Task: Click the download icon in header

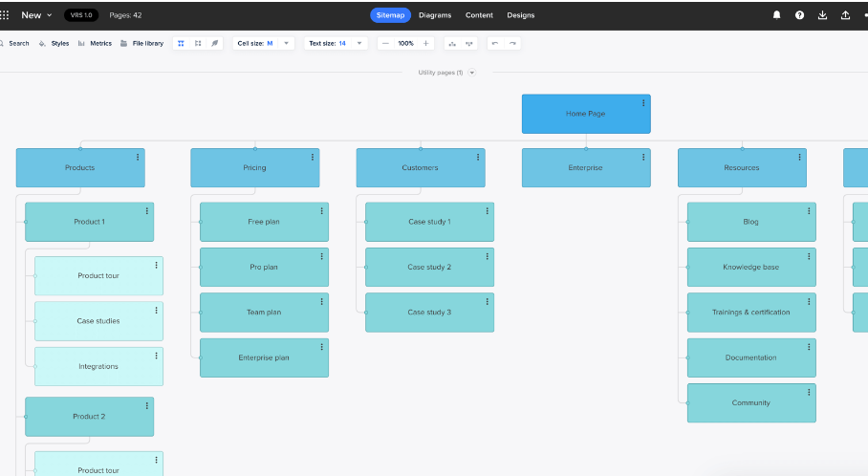Action: click(x=822, y=15)
